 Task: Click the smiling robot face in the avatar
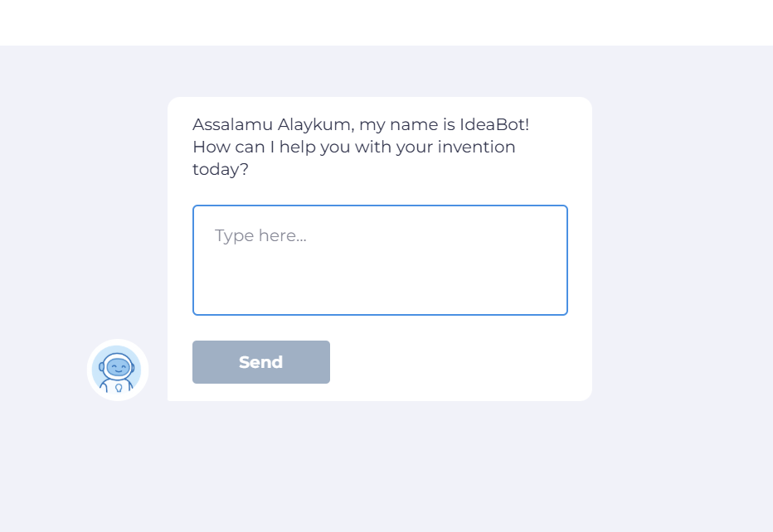tap(118, 365)
